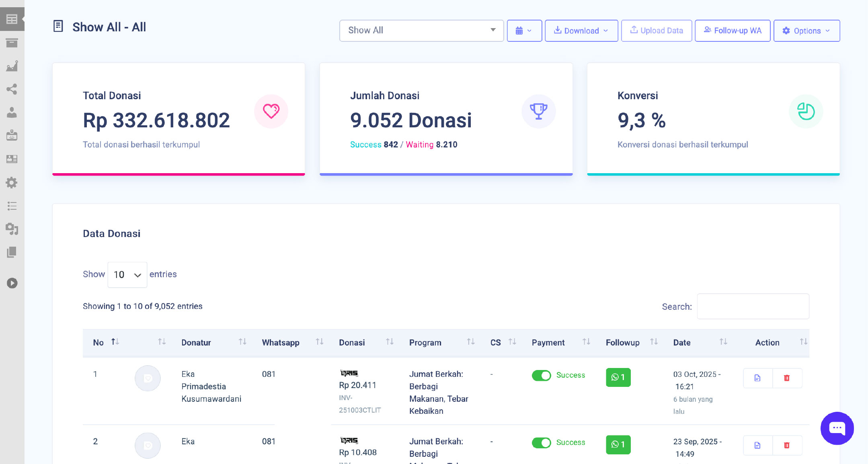Click the chart analytics sidebar icon

tap(12, 66)
